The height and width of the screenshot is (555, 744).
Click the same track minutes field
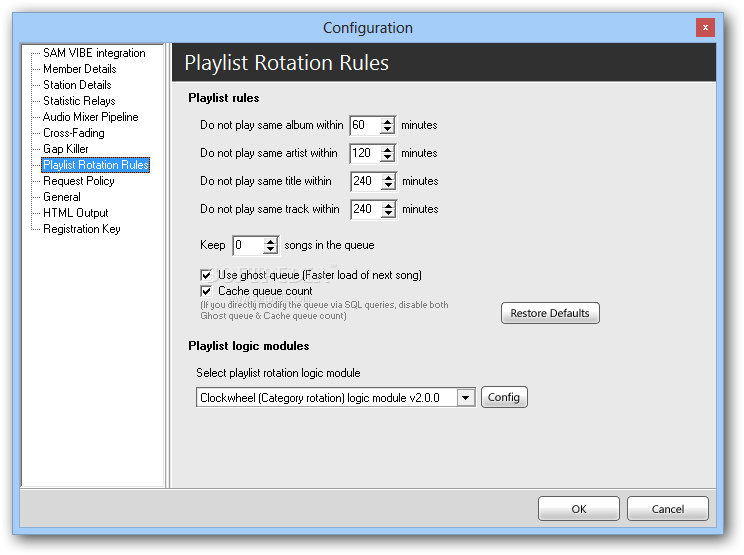(365, 209)
